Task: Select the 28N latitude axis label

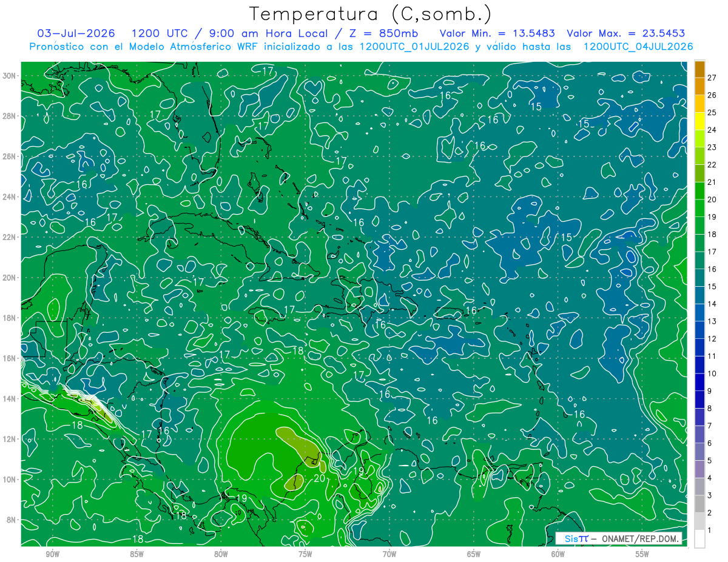Action: click(x=10, y=116)
